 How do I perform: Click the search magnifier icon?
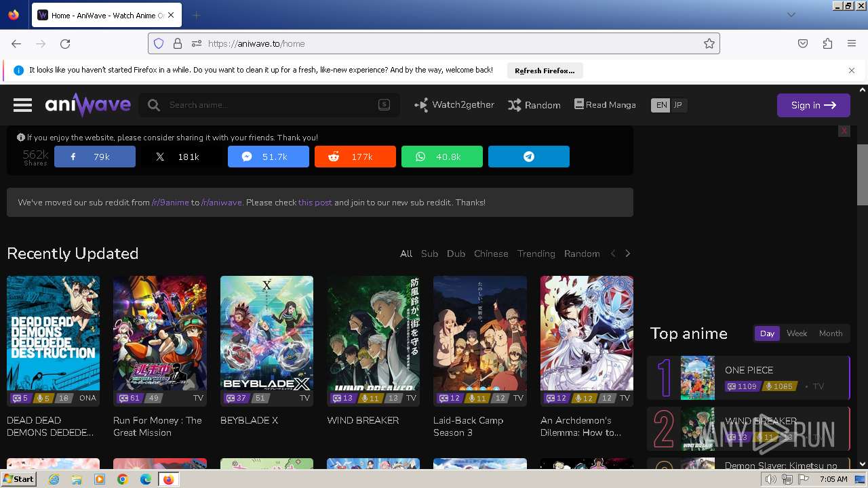click(154, 105)
